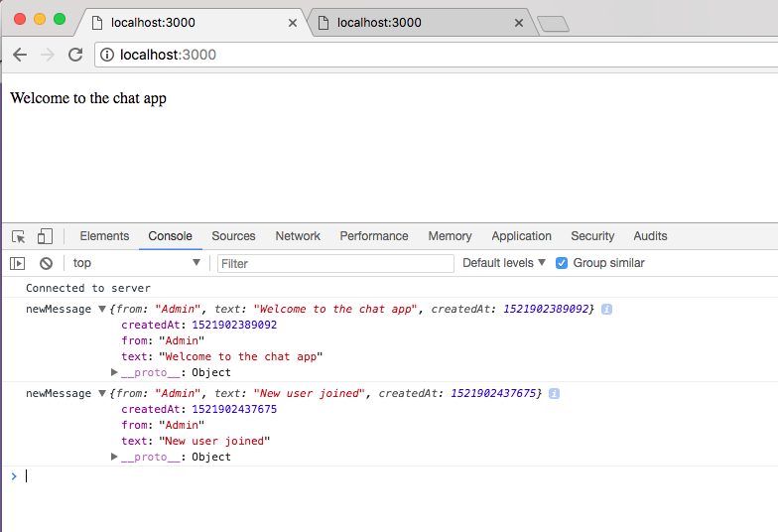
Task: Click the address bar showing localhost:3000
Action: tap(397, 55)
